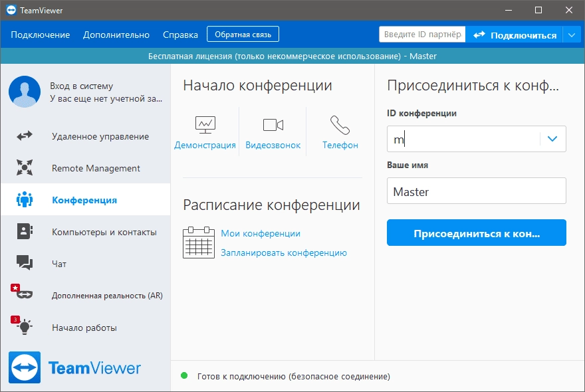585x392 pixels.
Task: Click the phone handset Телефон icon
Action: pos(340,125)
